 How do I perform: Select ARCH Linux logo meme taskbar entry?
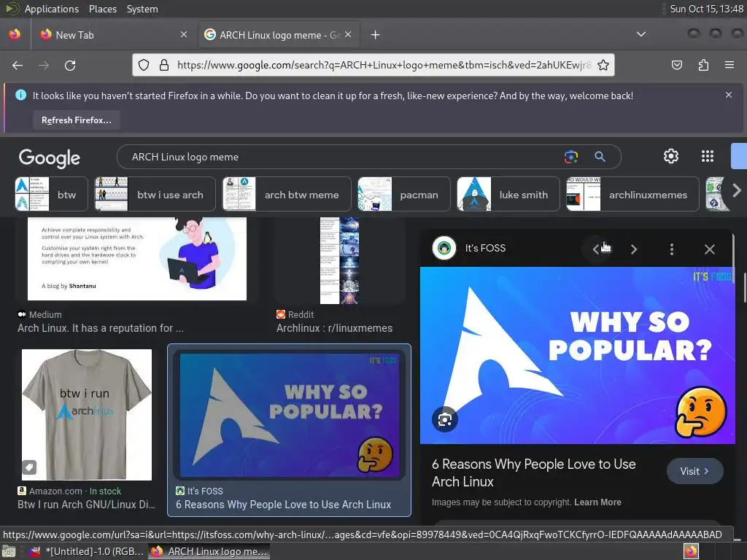click(x=209, y=551)
